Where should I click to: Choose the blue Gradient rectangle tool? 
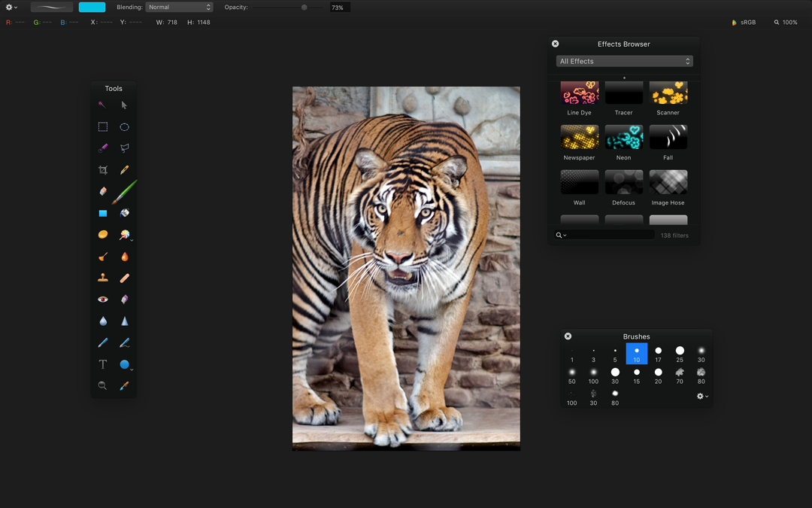point(103,213)
